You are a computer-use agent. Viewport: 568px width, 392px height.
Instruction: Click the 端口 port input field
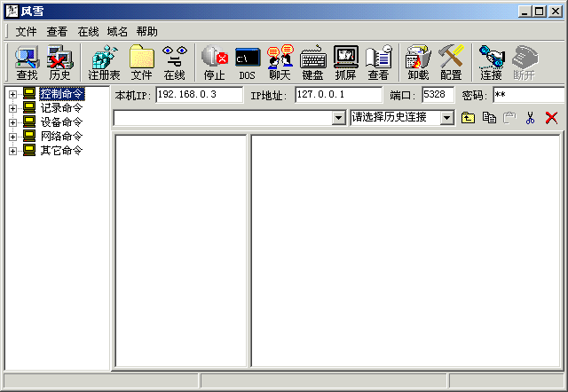pyautogui.click(x=437, y=95)
